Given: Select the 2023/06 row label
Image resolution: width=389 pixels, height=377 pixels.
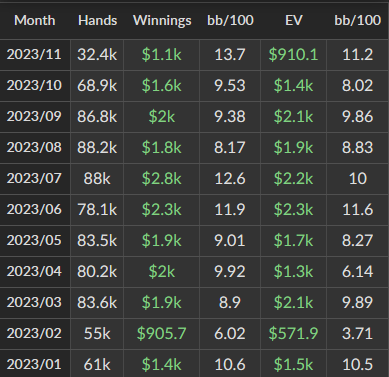Looking at the screenshot, I should [x=34, y=210].
